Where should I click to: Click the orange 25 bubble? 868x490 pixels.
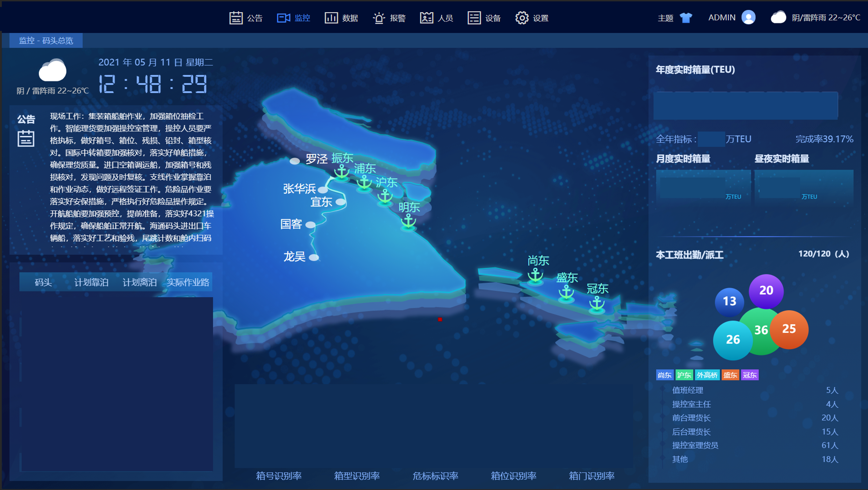(789, 329)
